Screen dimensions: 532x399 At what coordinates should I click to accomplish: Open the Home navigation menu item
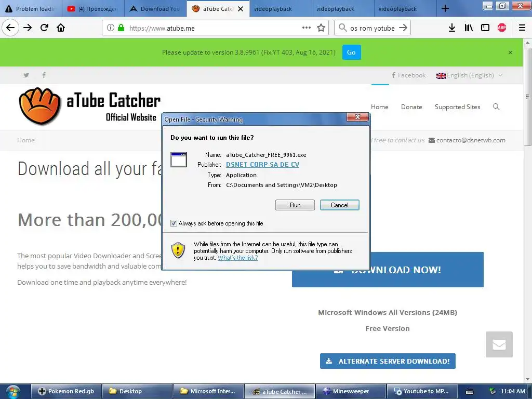(380, 107)
